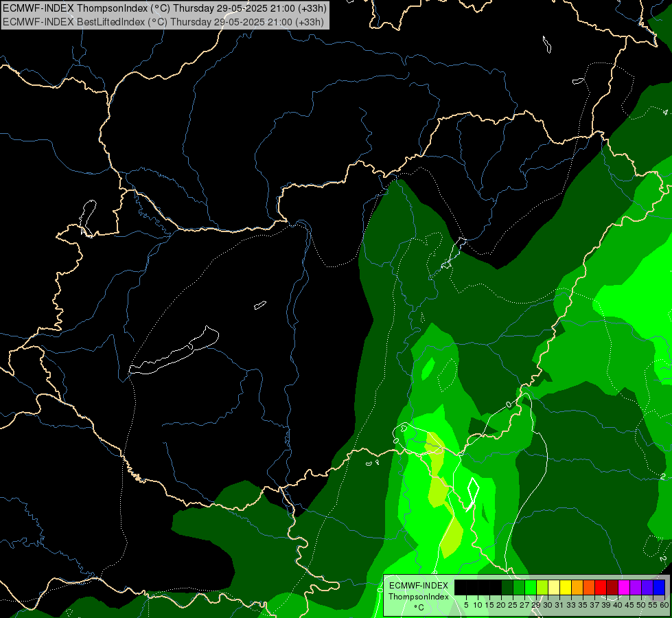Click the dark green 20–25 legend swatch
The width and height of the screenshot is (672, 618).
(507, 587)
